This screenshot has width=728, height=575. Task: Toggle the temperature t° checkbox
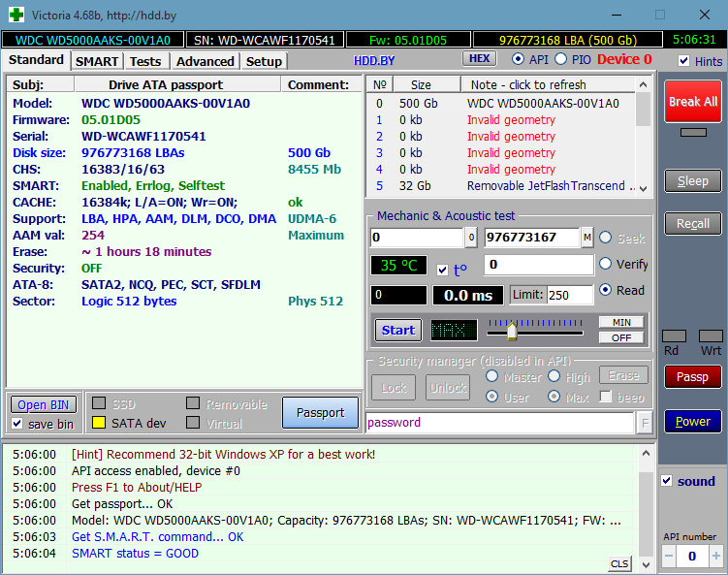point(442,270)
